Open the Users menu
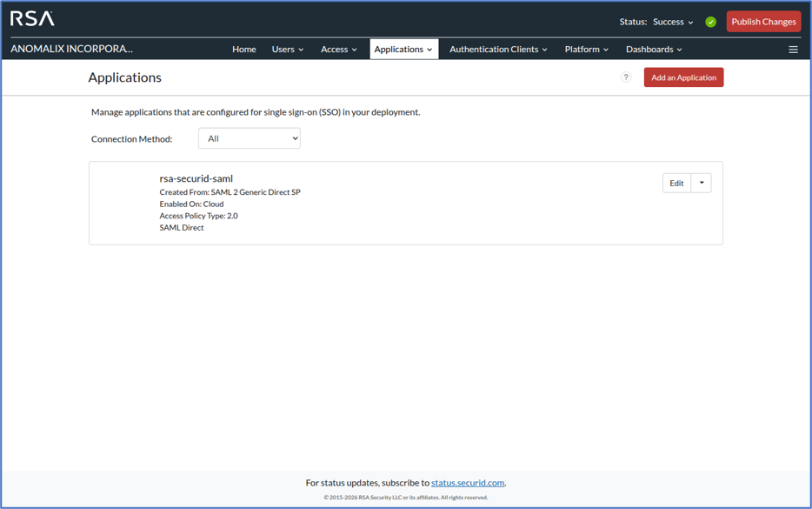The width and height of the screenshot is (812, 509). pyautogui.click(x=288, y=50)
